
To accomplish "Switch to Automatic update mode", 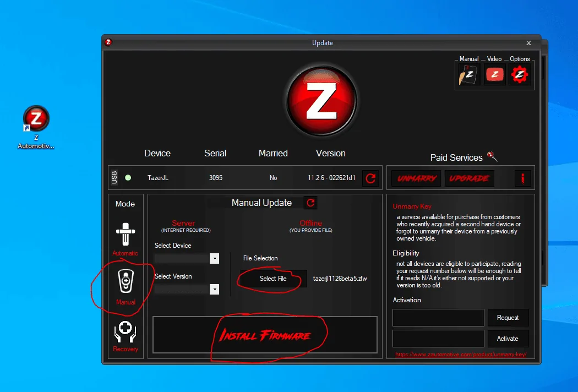I will (126, 238).
